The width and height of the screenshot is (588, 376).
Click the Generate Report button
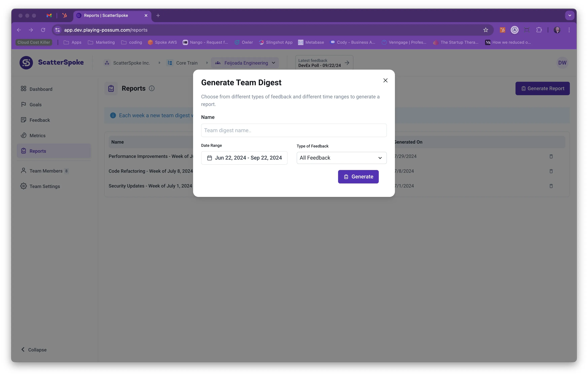542,88
